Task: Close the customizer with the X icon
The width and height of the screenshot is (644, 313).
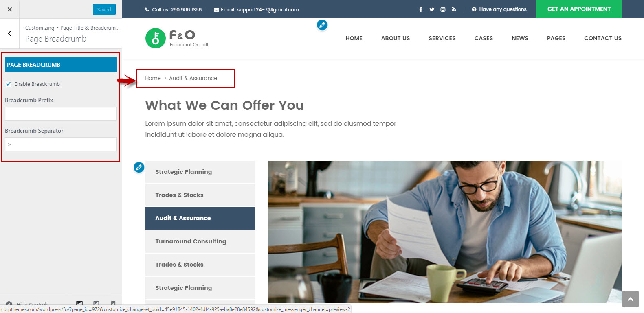Action: (x=10, y=9)
